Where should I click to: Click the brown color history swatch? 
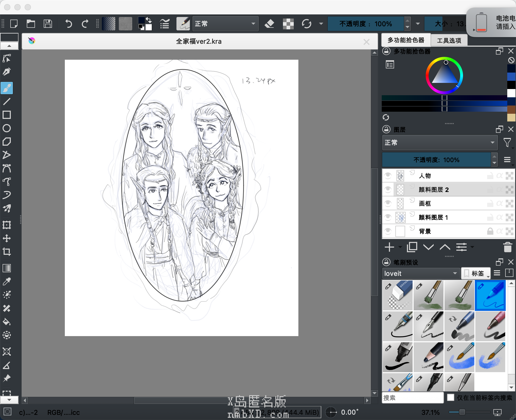tap(511, 110)
